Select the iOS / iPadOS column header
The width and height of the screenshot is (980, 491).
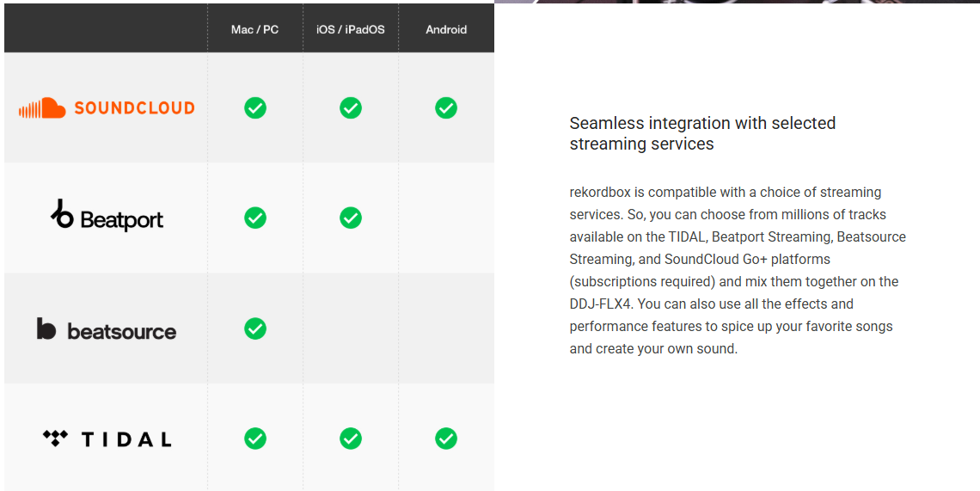pyautogui.click(x=351, y=29)
